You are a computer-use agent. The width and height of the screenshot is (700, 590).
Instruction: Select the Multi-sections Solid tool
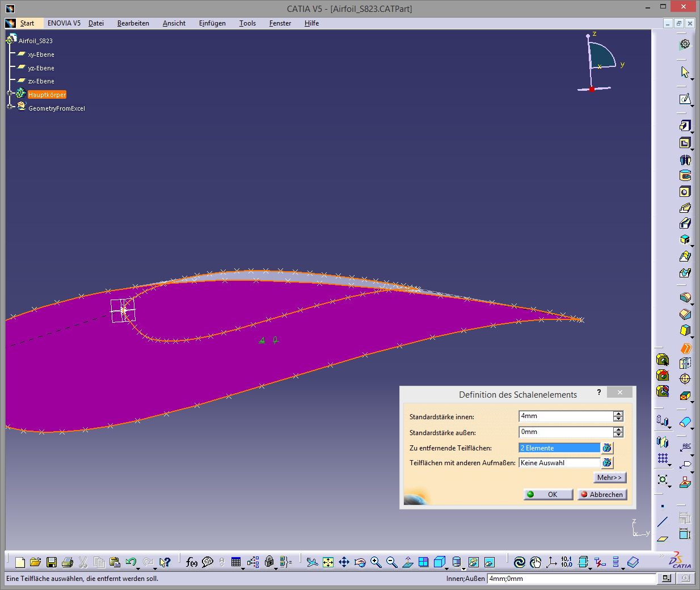pyautogui.click(x=685, y=256)
